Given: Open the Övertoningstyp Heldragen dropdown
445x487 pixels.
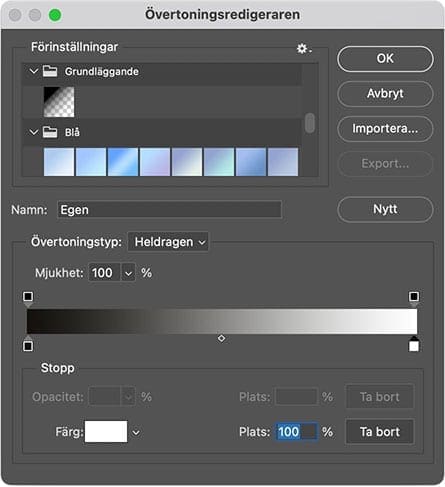Looking at the screenshot, I should [168, 242].
